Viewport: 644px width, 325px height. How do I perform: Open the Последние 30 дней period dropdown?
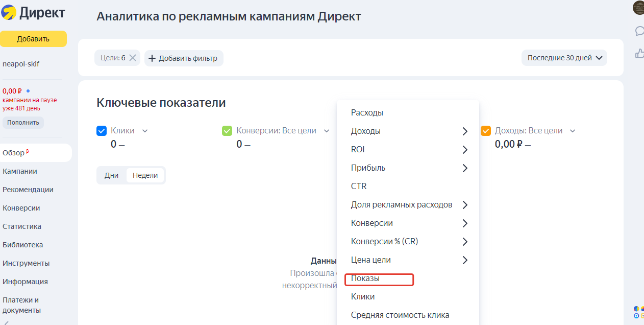click(563, 58)
